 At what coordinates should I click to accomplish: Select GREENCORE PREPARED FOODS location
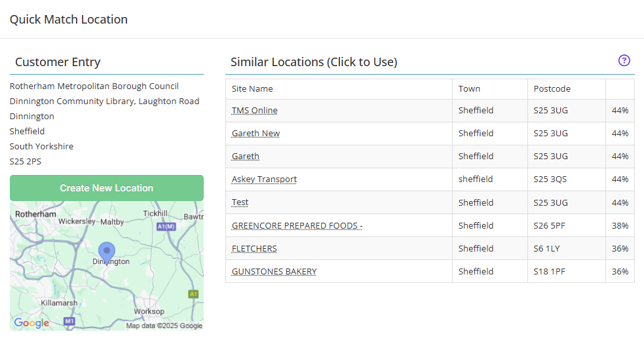tap(297, 226)
